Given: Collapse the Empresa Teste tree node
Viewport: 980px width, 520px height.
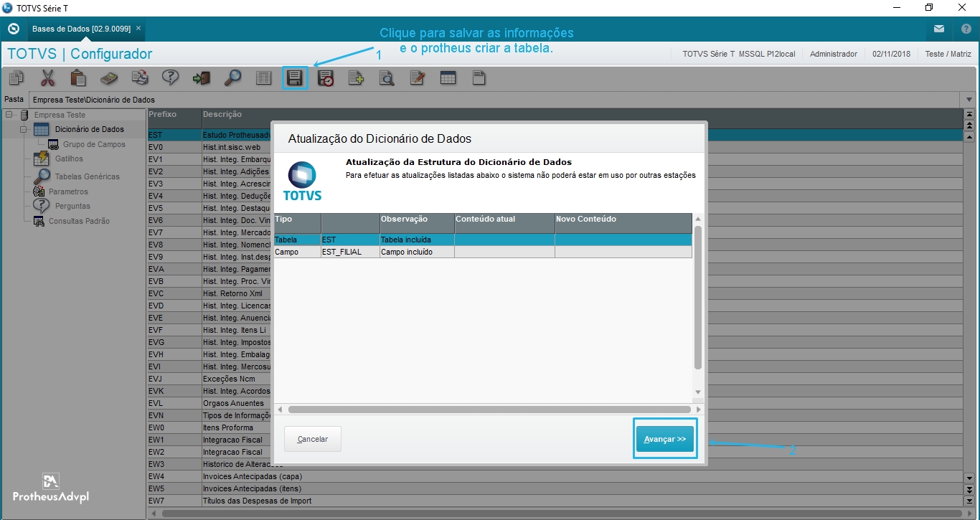Looking at the screenshot, I should coord(9,115).
